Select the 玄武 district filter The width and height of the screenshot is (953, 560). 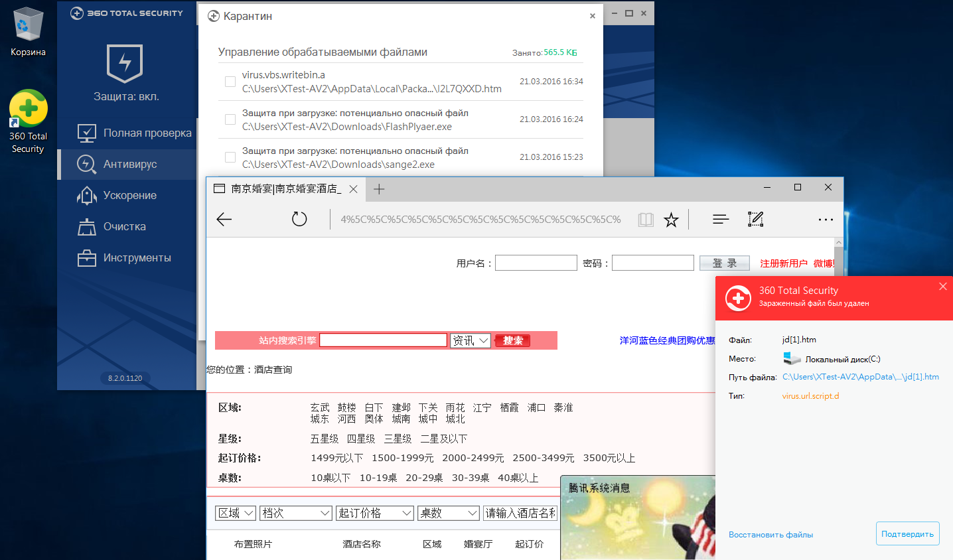(x=320, y=407)
